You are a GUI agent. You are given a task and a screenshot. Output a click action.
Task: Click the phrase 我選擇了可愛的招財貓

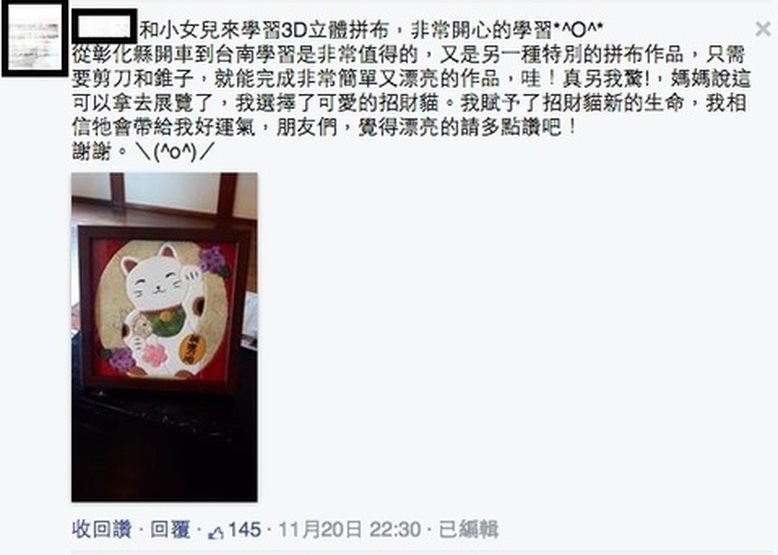337,103
